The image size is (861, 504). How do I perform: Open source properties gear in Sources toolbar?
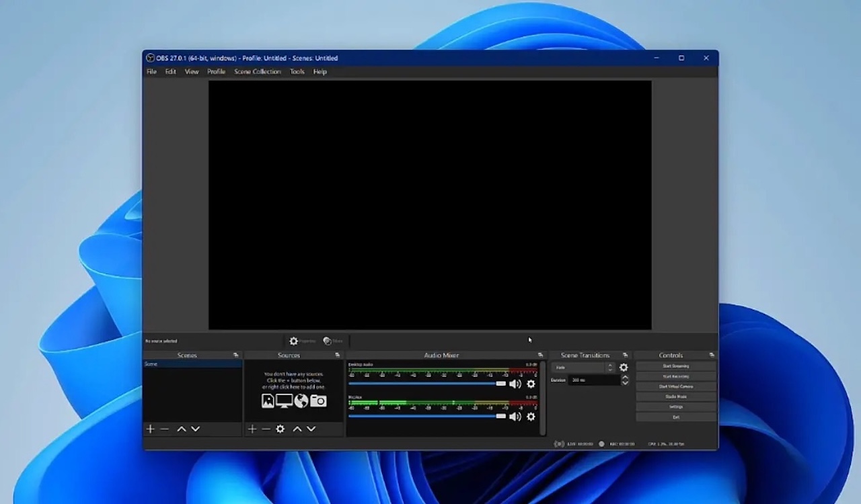(280, 429)
